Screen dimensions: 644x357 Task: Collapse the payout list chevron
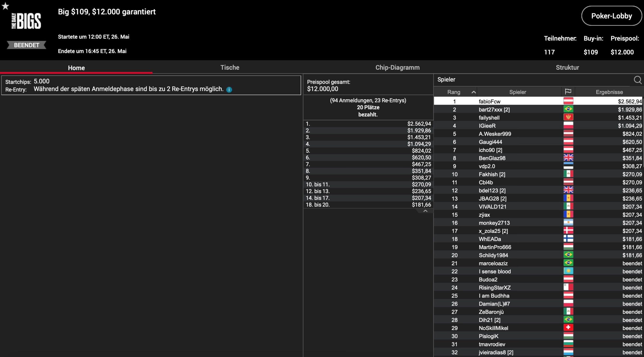425,211
